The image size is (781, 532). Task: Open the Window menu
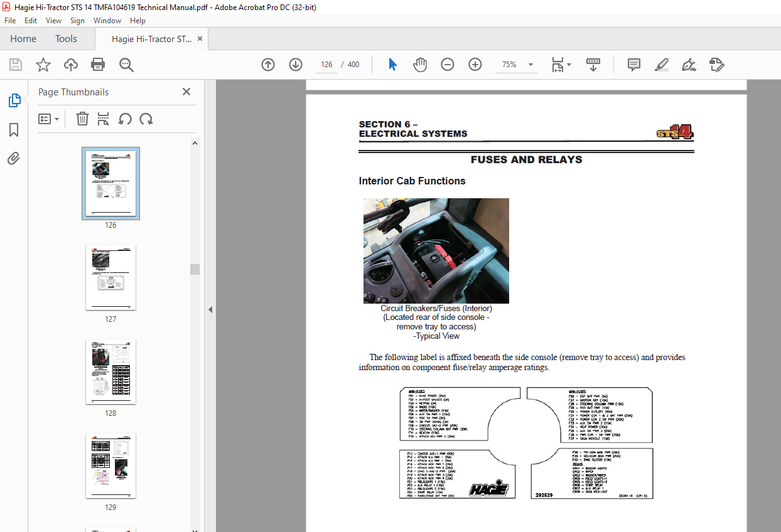coord(107,21)
